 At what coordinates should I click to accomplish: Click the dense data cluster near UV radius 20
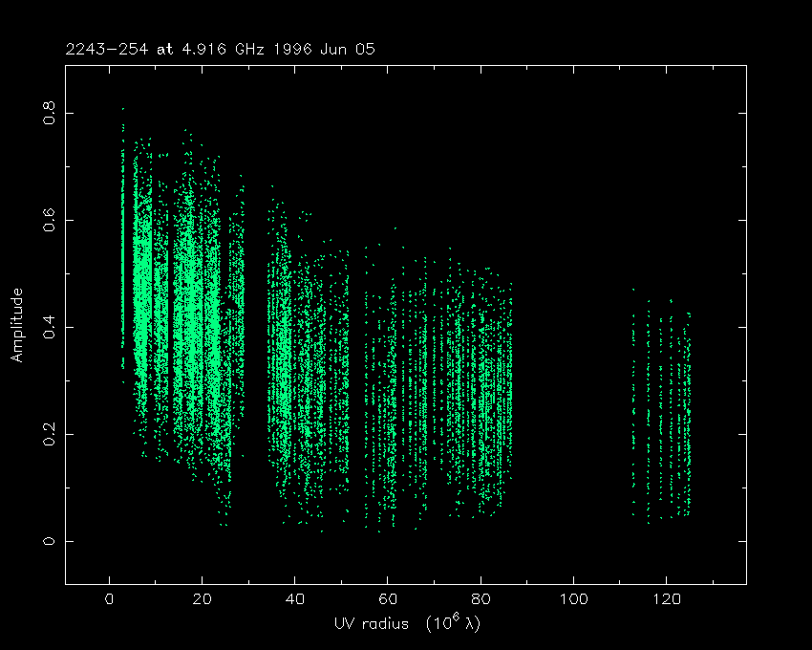coord(196,315)
